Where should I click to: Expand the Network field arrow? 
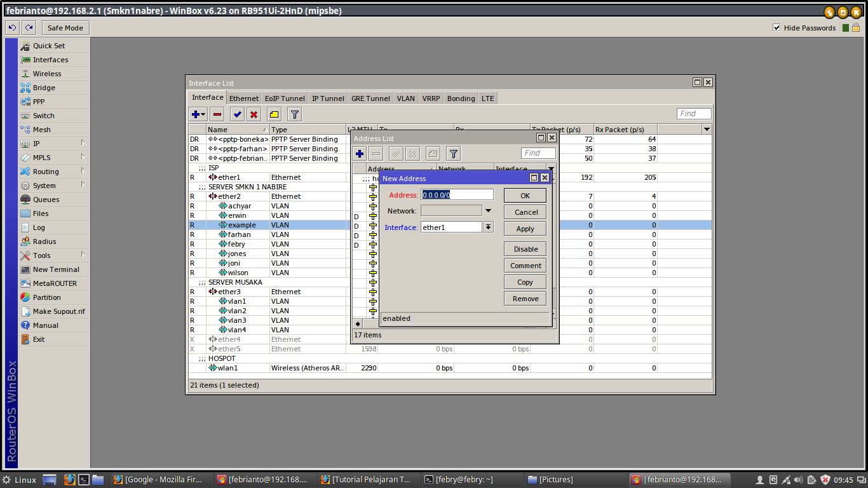(488, 211)
